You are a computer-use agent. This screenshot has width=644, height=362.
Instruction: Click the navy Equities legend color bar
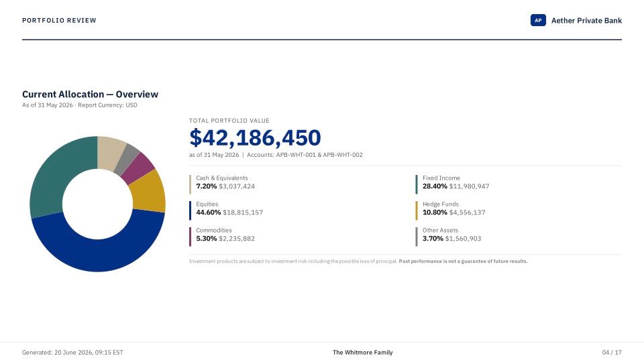(190, 210)
